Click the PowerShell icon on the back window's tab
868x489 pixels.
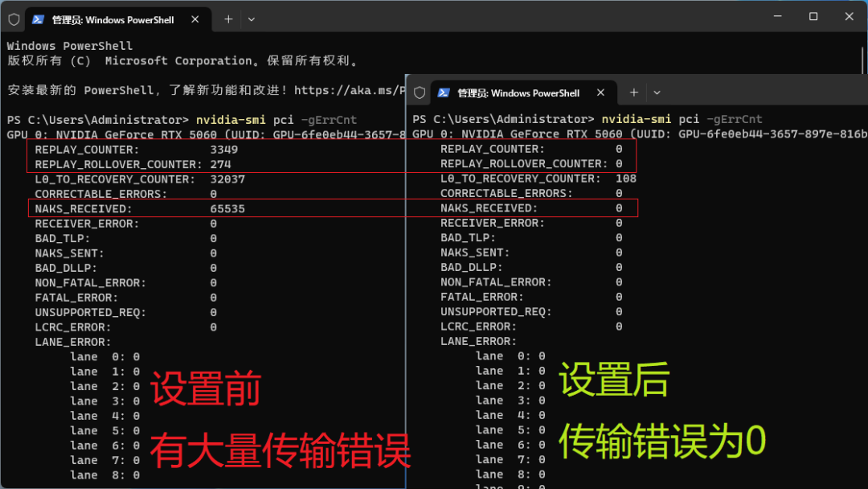[38, 19]
